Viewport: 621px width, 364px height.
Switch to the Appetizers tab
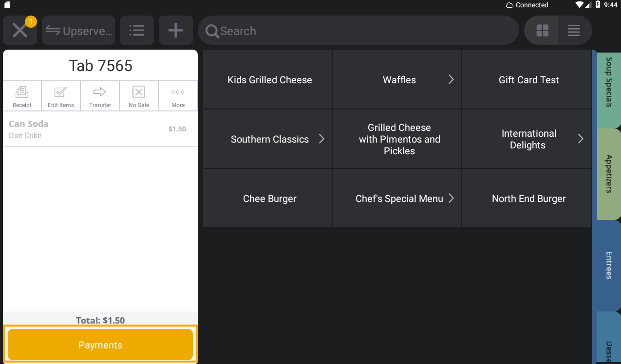[608, 174]
